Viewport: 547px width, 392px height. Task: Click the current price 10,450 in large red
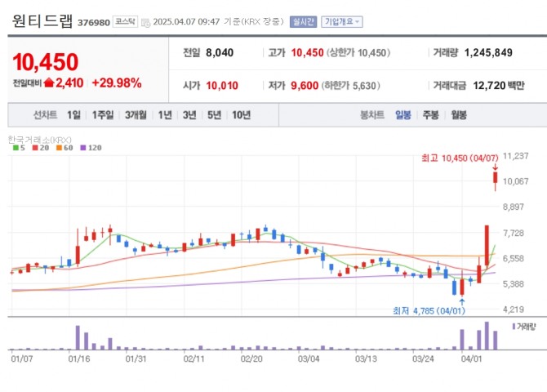click(x=46, y=62)
